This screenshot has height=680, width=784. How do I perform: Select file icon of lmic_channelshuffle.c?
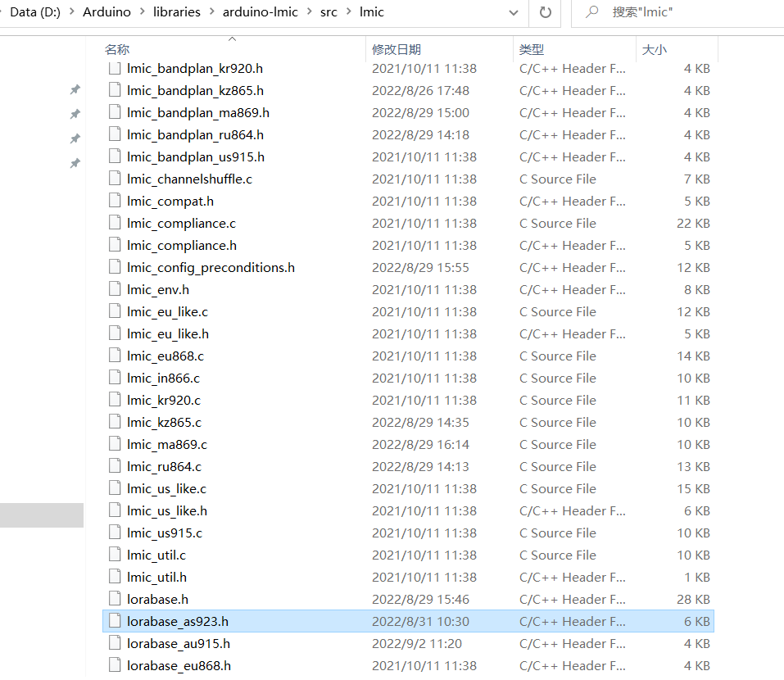click(x=115, y=179)
